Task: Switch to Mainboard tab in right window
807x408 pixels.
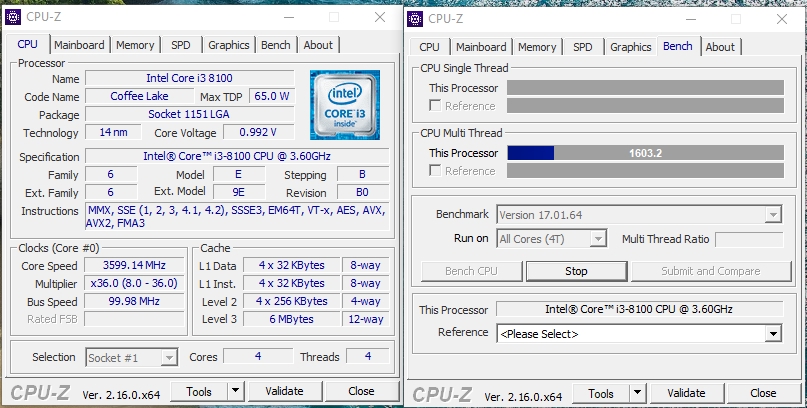Action: coord(481,47)
